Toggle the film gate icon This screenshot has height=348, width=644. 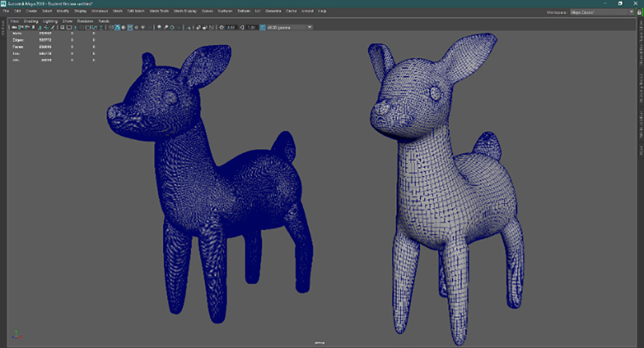tap(68, 27)
